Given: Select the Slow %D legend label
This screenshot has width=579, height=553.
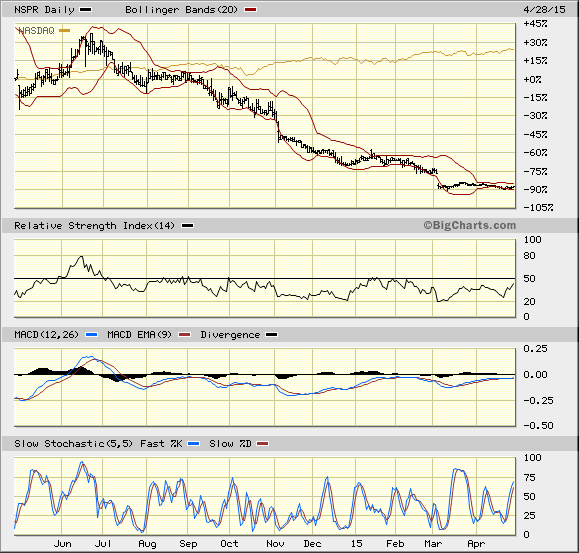Looking at the screenshot, I should point(230,444).
